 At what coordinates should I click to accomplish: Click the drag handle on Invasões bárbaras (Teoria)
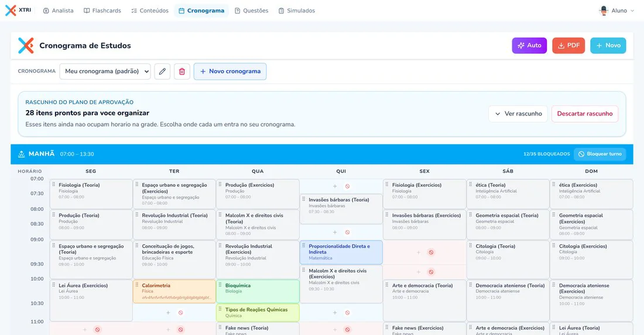tap(303, 199)
